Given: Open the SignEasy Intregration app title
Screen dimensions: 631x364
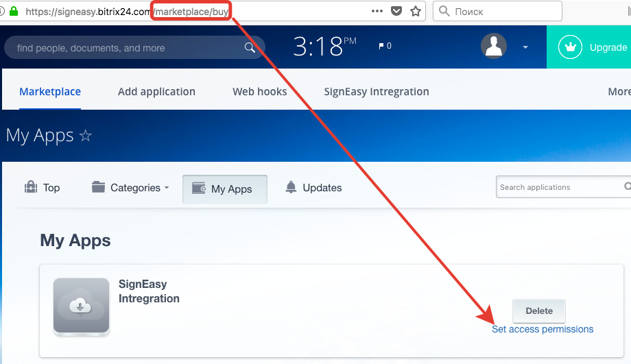Looking at the screenshot, I should tap(149, 291).
